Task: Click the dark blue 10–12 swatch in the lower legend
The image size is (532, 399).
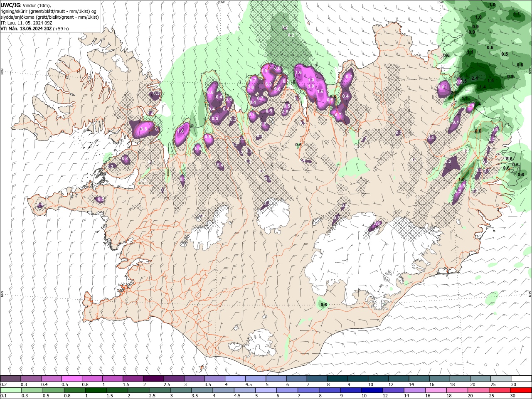Action: (x=372, y=390)
